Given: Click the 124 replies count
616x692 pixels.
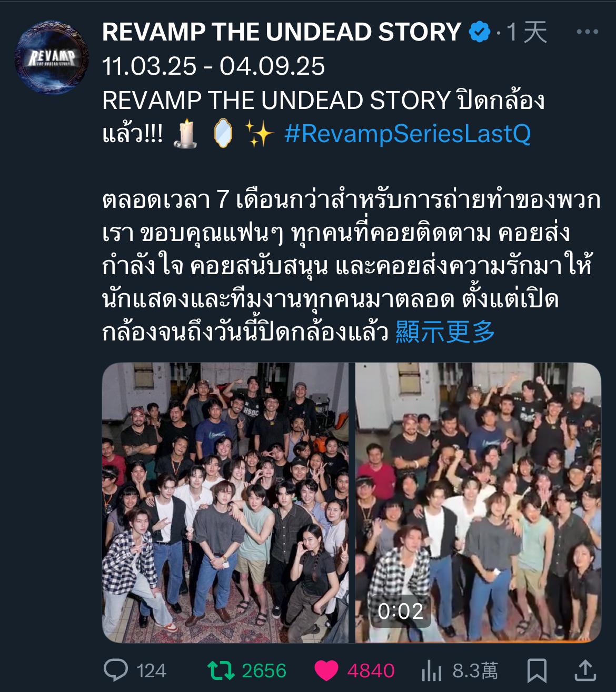Looking at the screenshot, I should pyautogui.click(x=152, y=671).
